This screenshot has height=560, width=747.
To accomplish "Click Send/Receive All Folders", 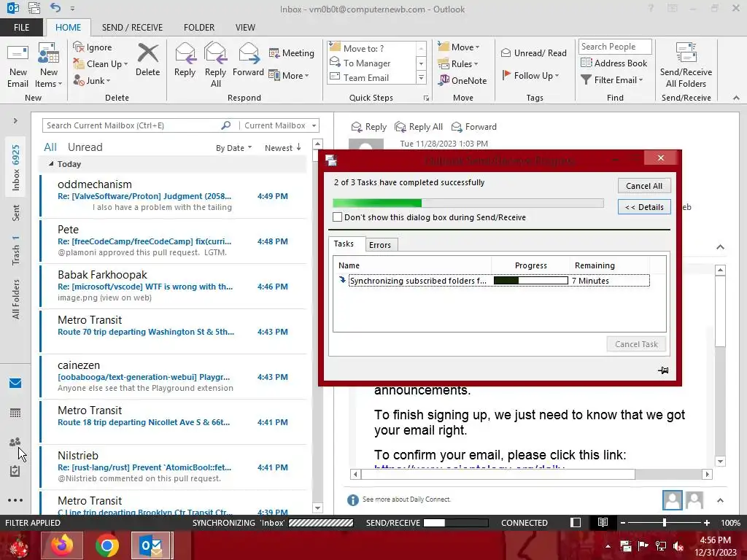I will [686, 66].
